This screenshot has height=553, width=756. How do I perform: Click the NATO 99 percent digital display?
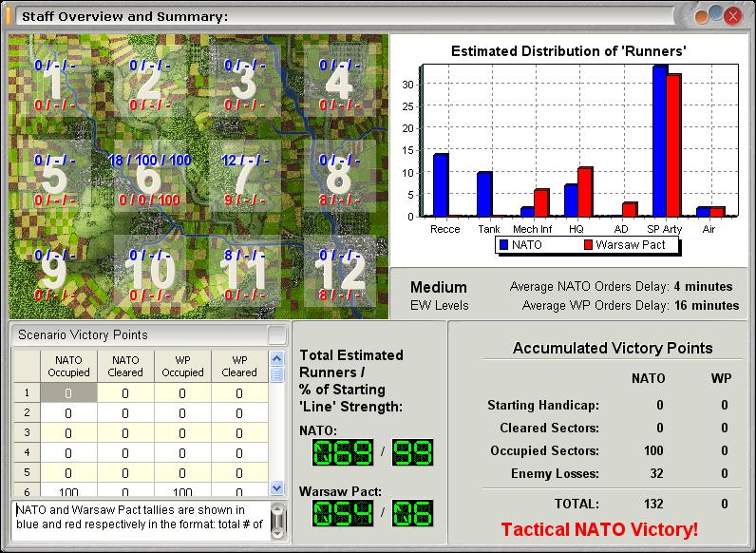click(413, 452)
